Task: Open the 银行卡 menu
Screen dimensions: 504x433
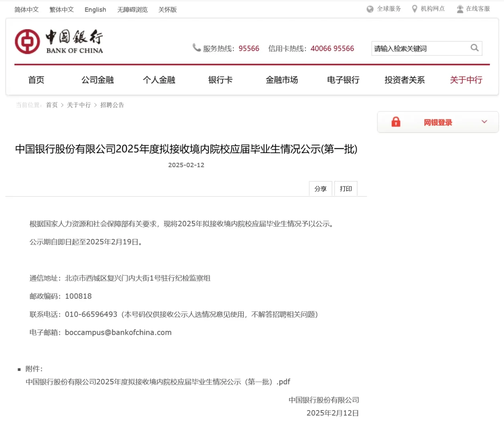Action: coord(220,80)
